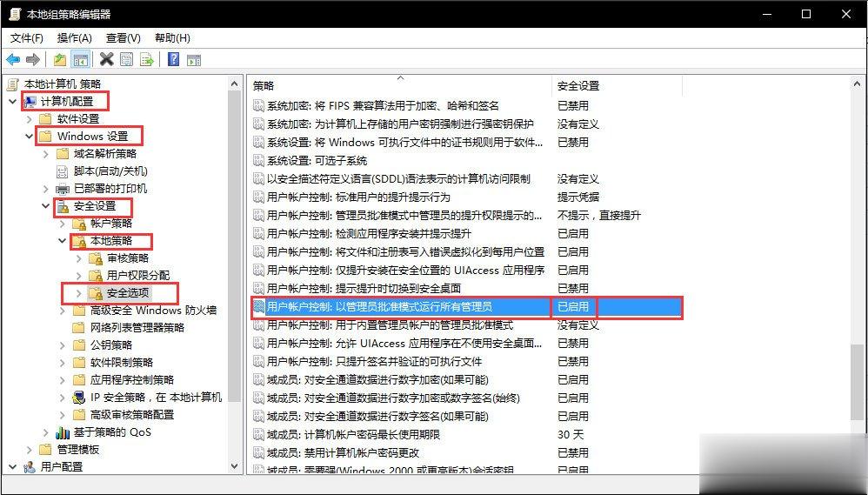Viewport: 868px width, 495px height.
Task: Click the IP 安全策略 icon
Action: click(x=79, y=397)
